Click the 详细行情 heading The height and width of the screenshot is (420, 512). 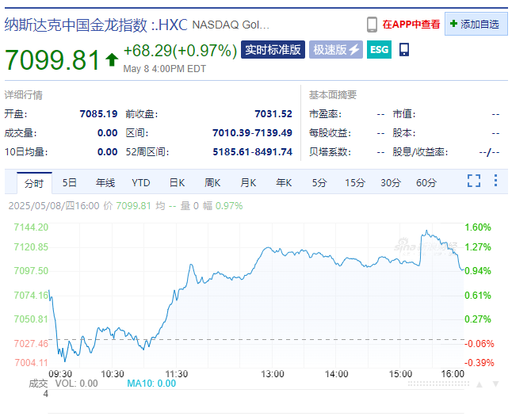[x=24, y=95]
